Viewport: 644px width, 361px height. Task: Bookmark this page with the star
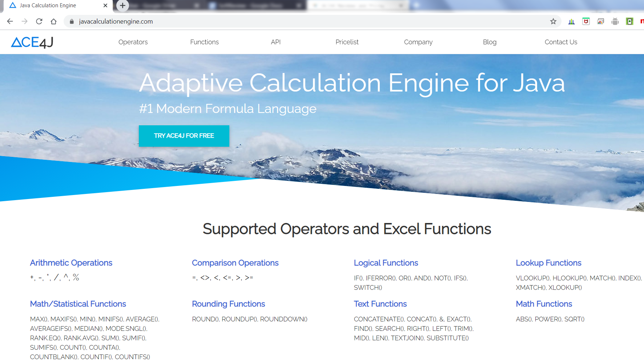click(x=553, y=21)
